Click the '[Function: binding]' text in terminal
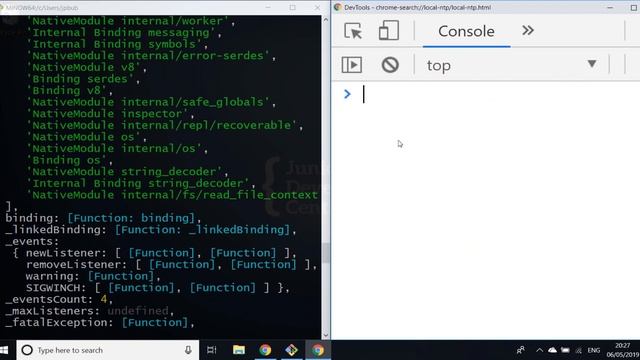This screenshot has height=360, width=640. 131,218
